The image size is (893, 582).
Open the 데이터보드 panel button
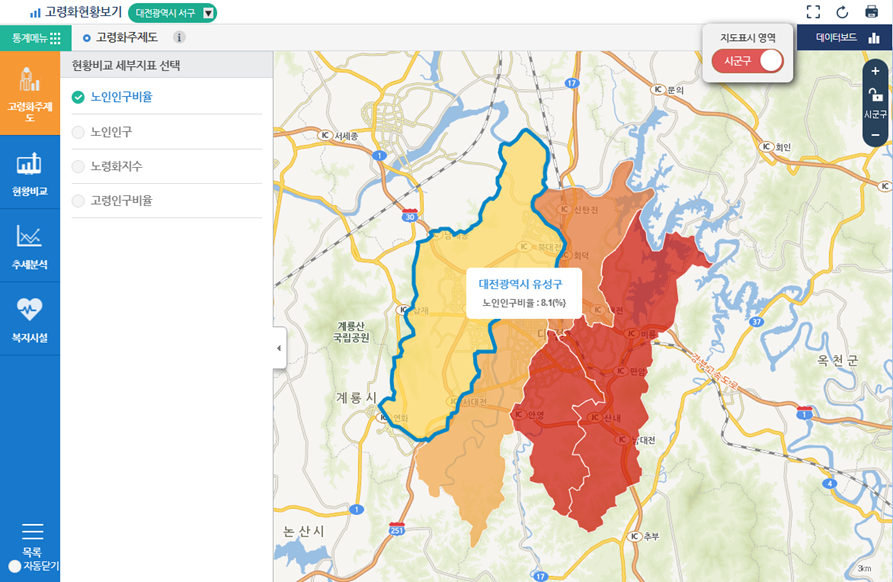846,38
